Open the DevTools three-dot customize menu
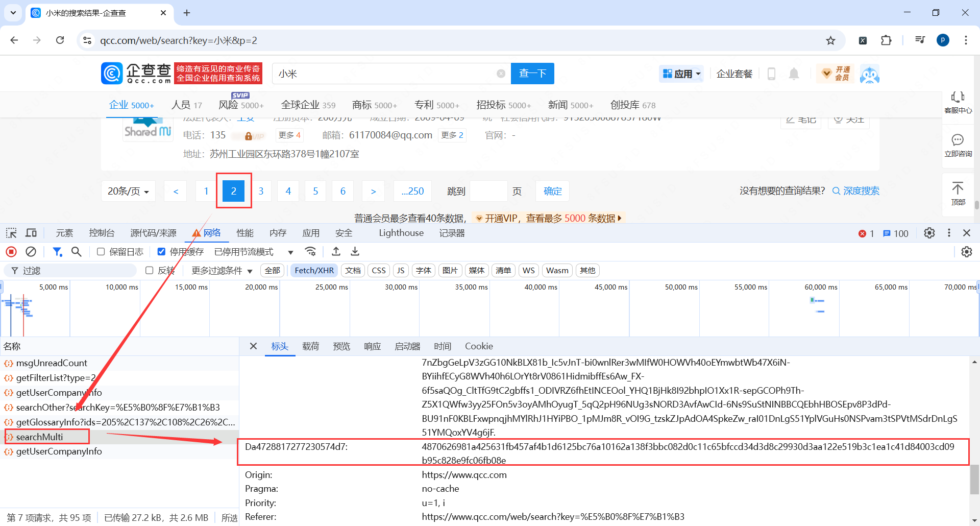 (949, 233)
